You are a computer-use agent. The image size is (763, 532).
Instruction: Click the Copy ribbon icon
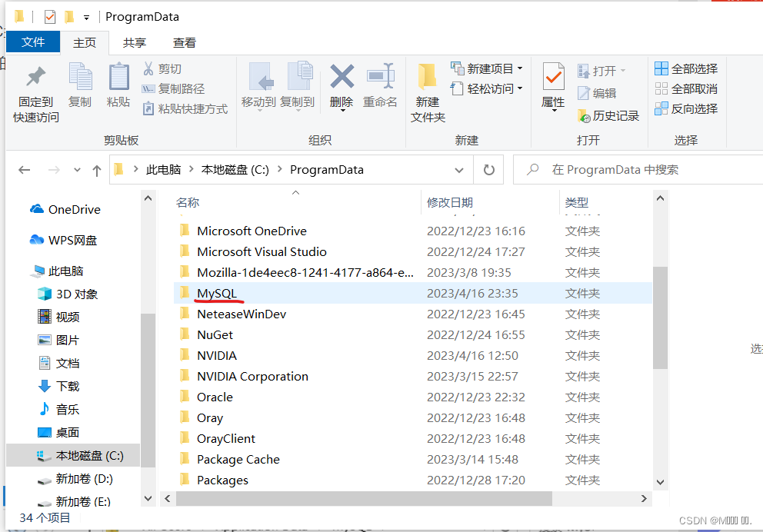click(80, 77)
